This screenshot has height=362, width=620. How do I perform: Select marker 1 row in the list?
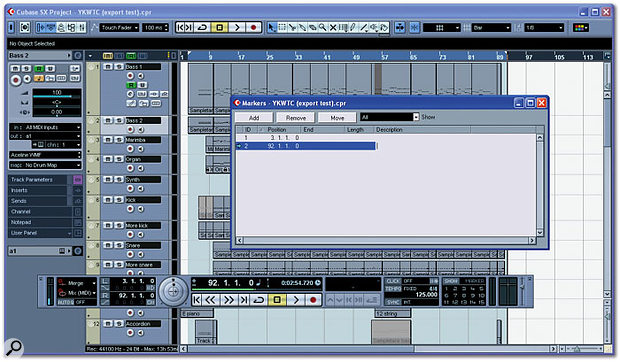(x=305, y=138)
